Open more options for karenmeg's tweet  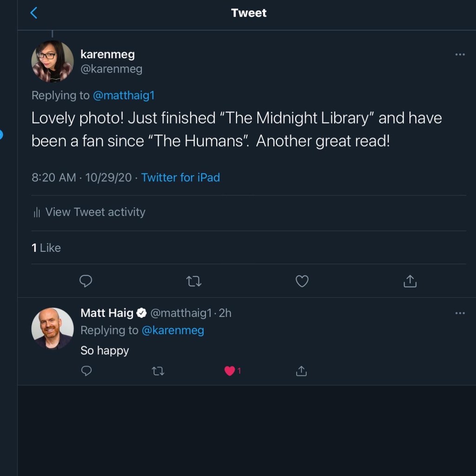tap(460, 54)
